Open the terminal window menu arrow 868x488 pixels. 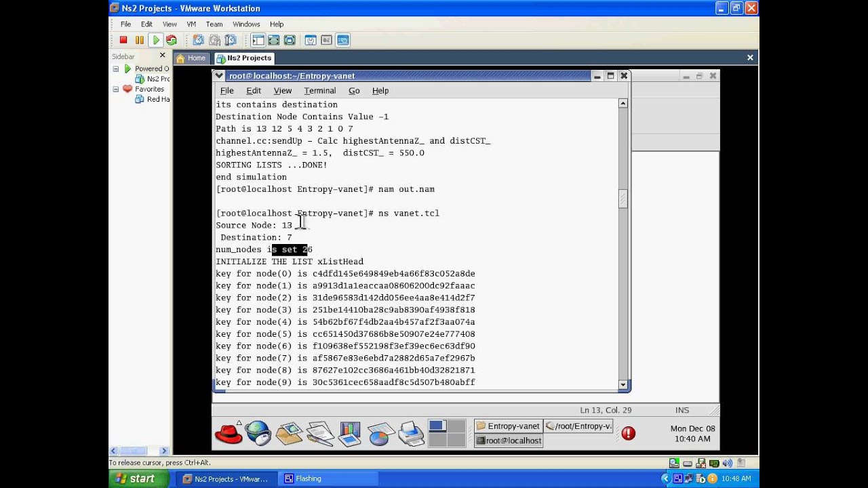pyautogui.click(x=220, y=75)
